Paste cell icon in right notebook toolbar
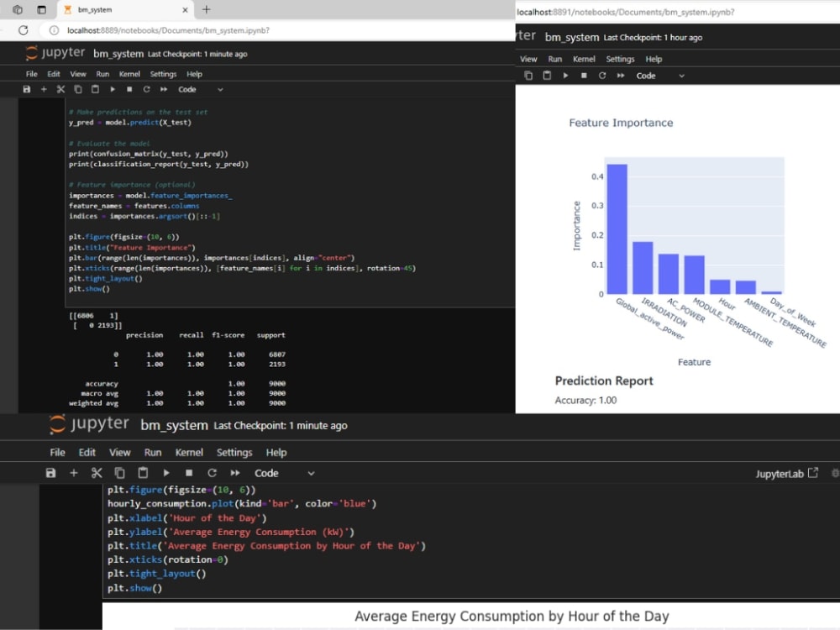This screenshot has height=630, width=840. 547,76
